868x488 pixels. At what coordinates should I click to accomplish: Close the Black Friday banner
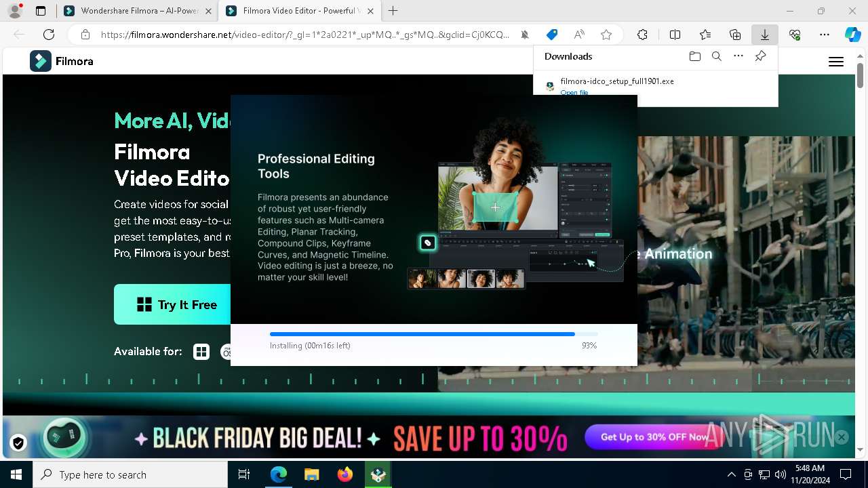(x=842, y=437)
